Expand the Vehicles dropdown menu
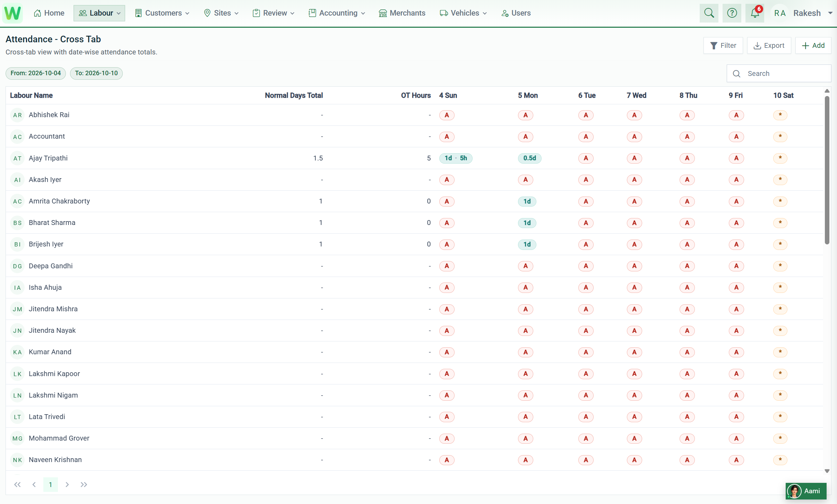The width and height of the screenshot is (837, 504). click(463, 13)
